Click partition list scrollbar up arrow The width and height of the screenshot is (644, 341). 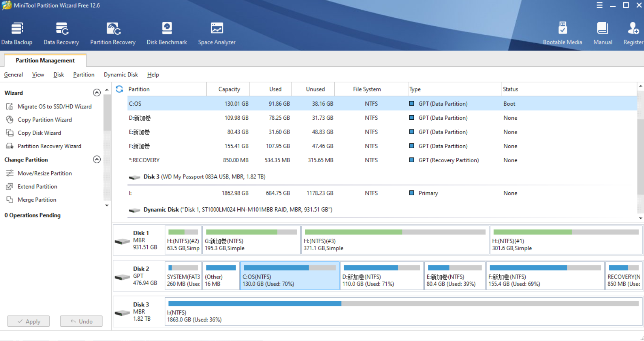tap(641, 86)
